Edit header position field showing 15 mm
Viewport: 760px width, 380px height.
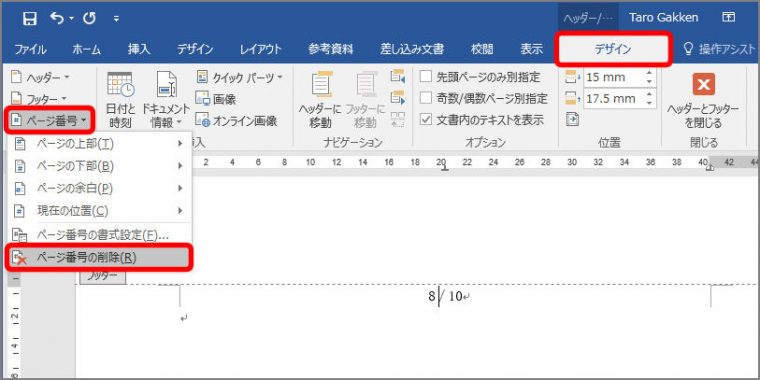click(x=613, y=77)
